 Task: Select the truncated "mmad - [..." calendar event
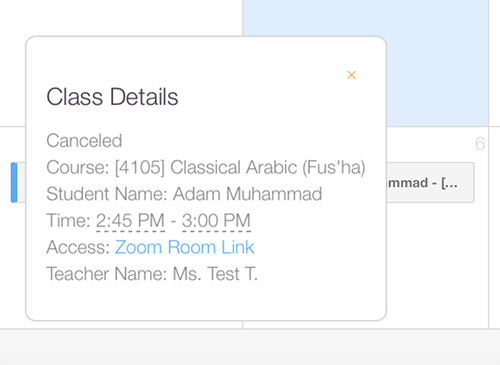pyautogui.click(x=430, y=182)
